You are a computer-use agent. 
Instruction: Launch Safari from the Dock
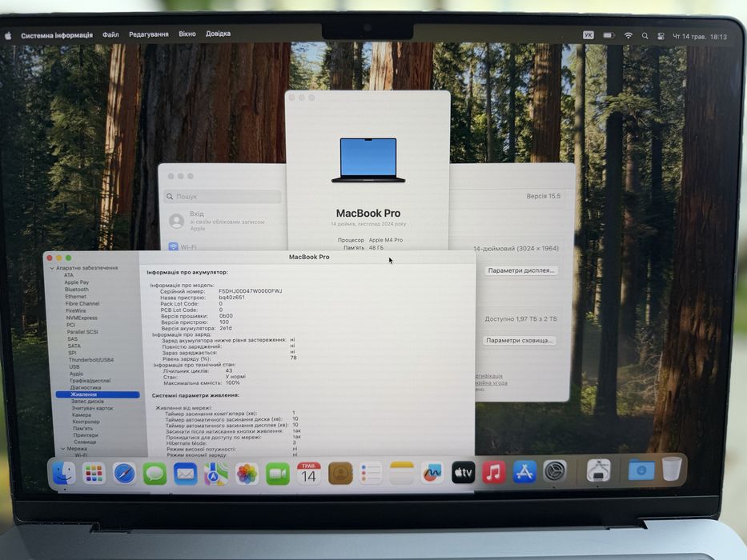pyautogui.click(x=124, y=474)
